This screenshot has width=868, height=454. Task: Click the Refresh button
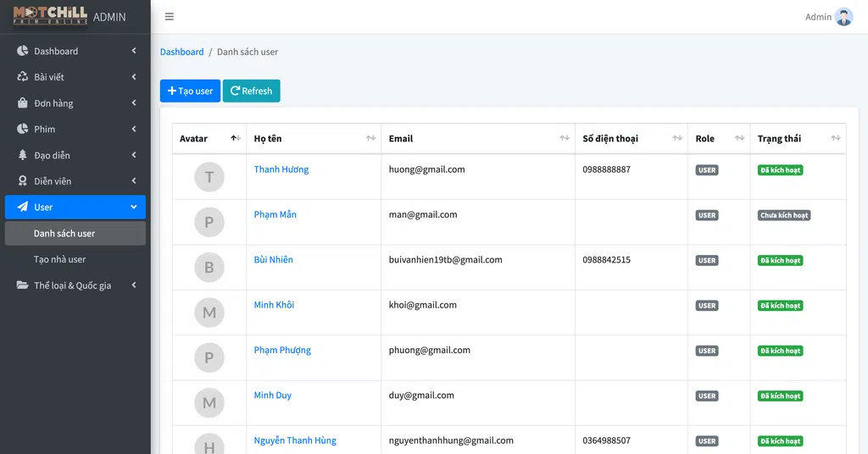(251, 91)
